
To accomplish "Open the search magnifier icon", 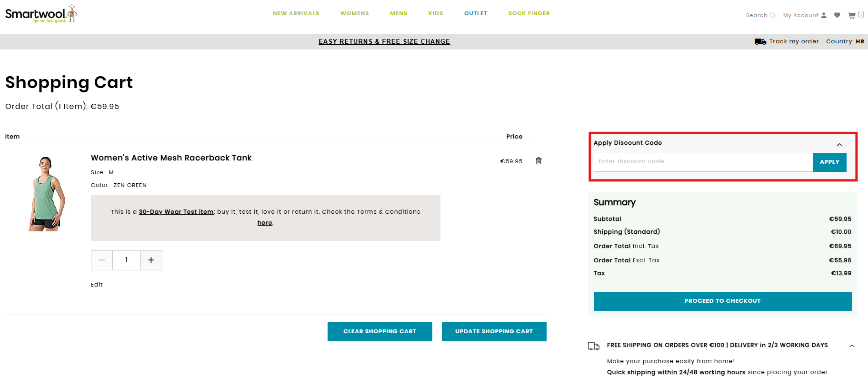I will tap(772, 15).
